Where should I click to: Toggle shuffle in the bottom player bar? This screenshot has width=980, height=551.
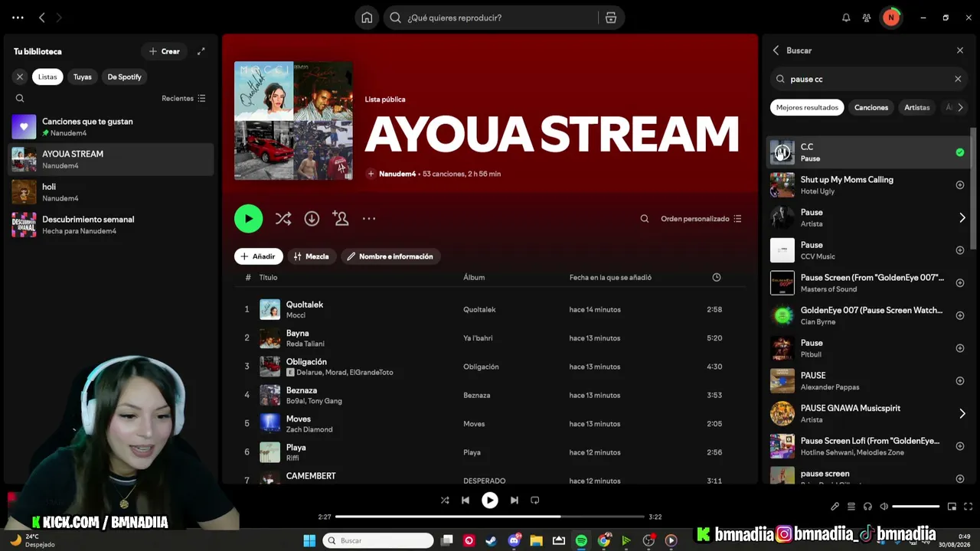coord(445,500)
